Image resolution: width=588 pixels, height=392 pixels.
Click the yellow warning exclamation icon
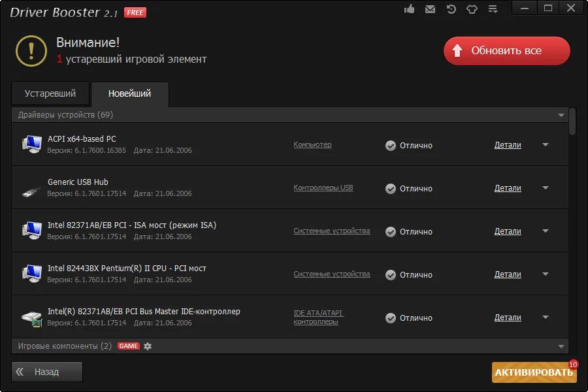coord(31,51)
